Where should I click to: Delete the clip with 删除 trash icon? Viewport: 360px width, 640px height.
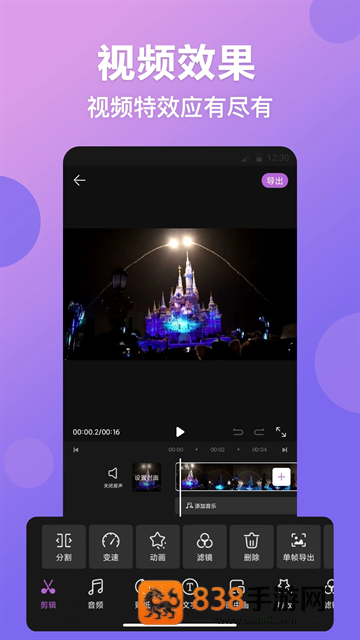tap(251, 547)
